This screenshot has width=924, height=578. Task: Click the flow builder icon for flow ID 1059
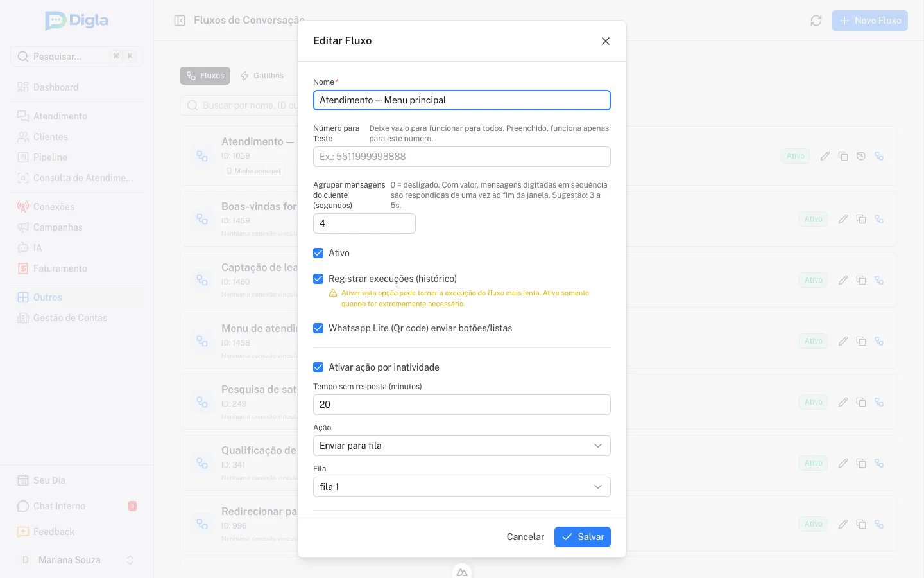(x=879, y=156)
